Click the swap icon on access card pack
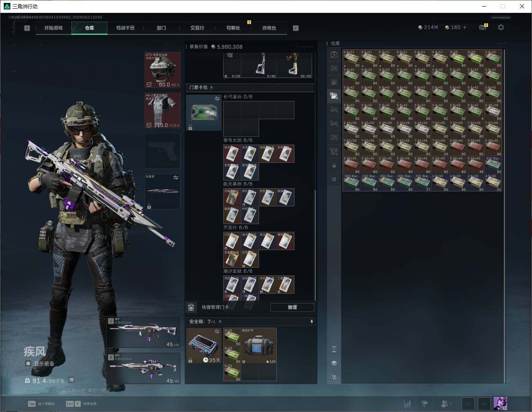The width and height of the screenshot is (532, 412). point(217,99)
